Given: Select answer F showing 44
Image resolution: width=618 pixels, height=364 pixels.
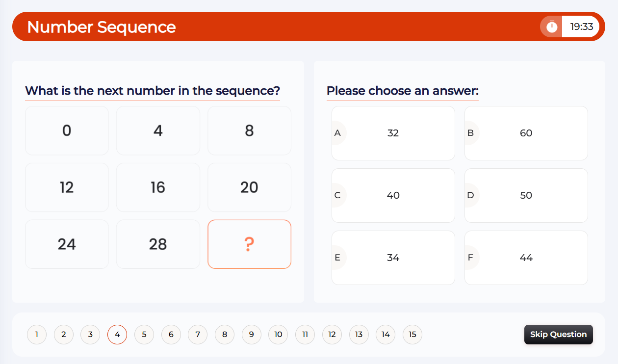Looking at the screenshot, I should pos(526,258).
